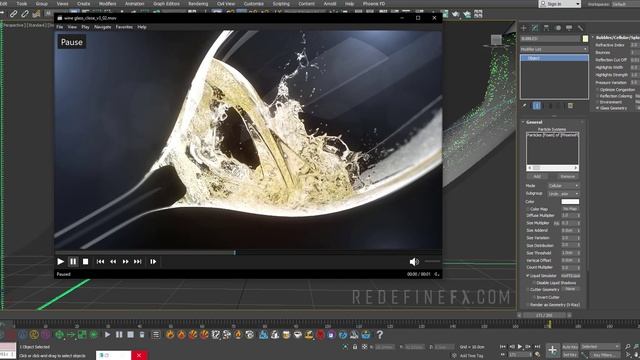Open Configure Modifier Sets icon
This screenshot has height=360, width=640.
pos(570,106)
